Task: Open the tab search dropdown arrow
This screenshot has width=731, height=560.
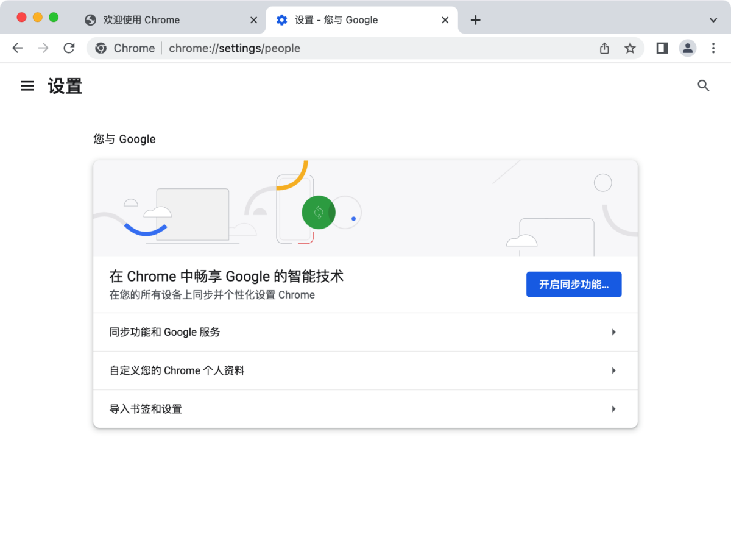Action: 713,20
